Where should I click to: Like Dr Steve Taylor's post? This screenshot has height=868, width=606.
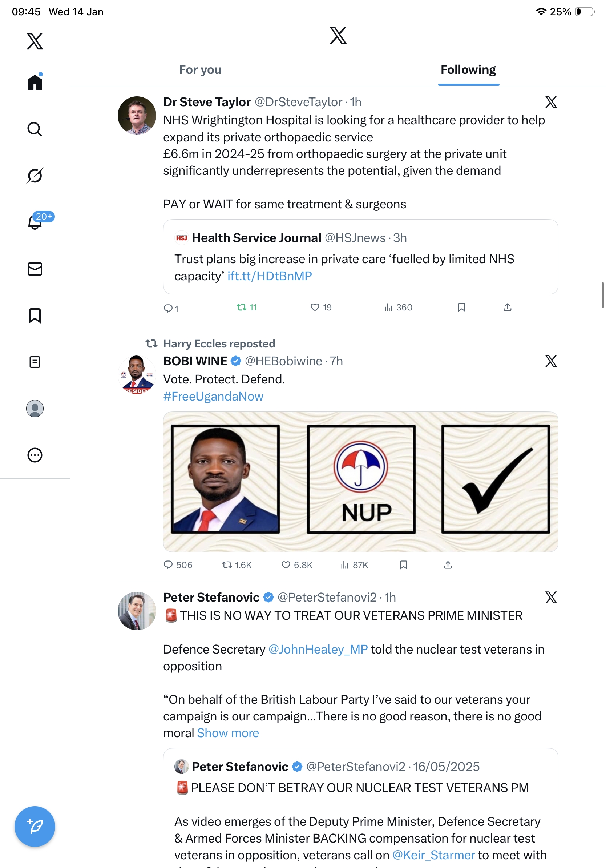(315, 308)
